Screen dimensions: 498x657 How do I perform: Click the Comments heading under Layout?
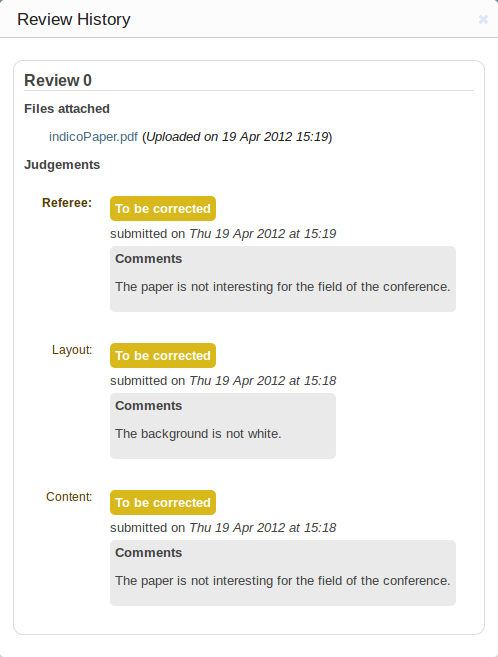[149, 406]
